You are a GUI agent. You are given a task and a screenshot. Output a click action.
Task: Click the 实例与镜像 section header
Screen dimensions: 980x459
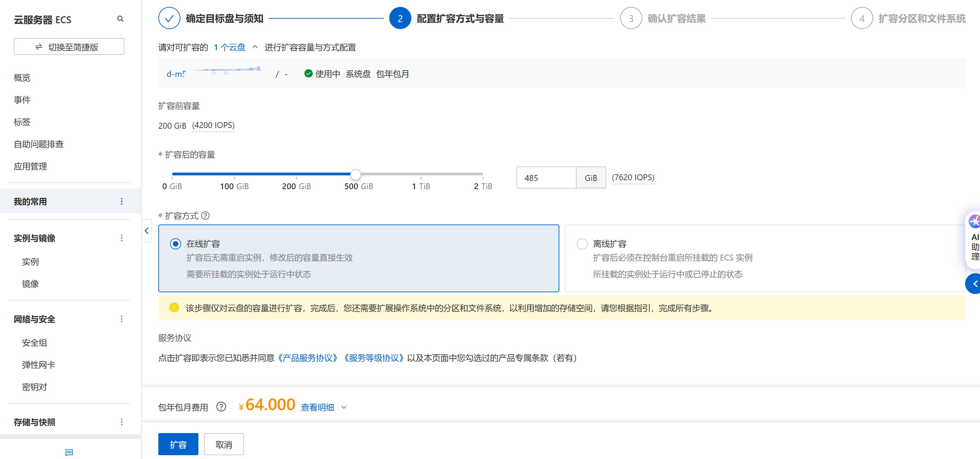click(x=35, y=238)
